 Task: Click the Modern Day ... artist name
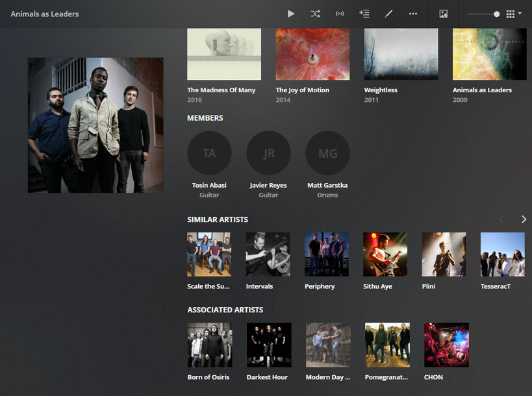click(328, 377)
